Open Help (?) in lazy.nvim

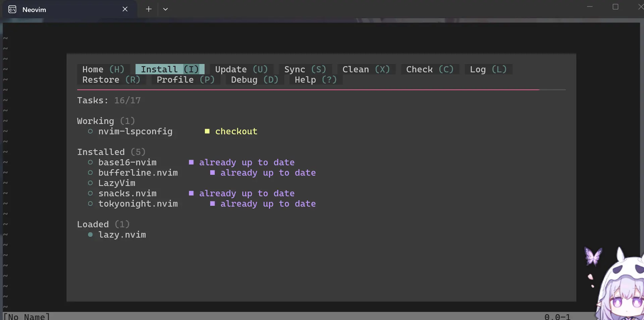[x=316, y=80]
